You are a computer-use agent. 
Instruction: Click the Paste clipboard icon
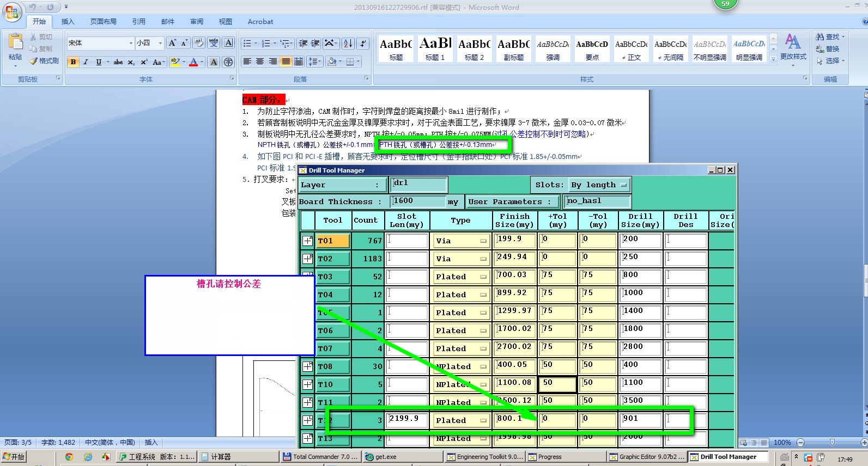pos(15,42)
